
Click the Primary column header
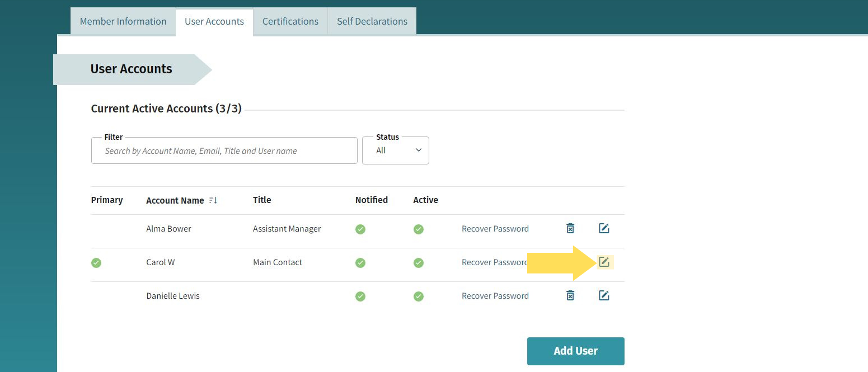coord(107,200)
